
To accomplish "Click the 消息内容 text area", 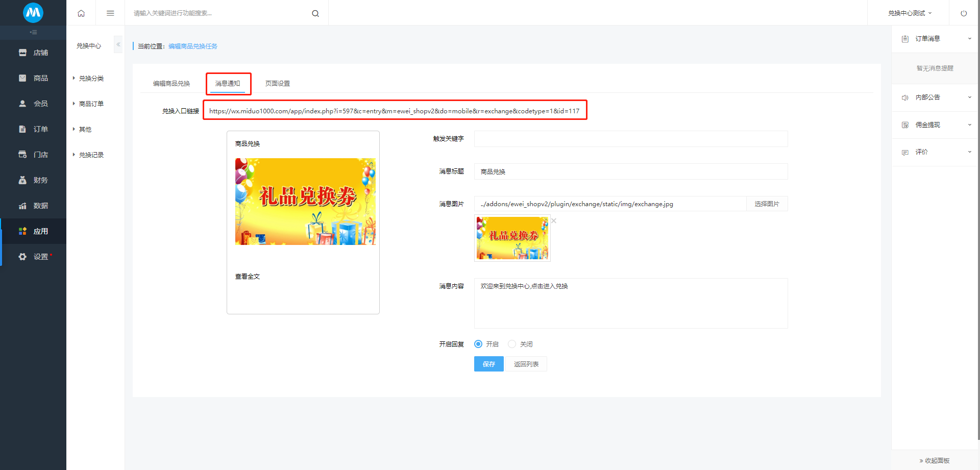I will pyautogui.click(x=631, y=303).
